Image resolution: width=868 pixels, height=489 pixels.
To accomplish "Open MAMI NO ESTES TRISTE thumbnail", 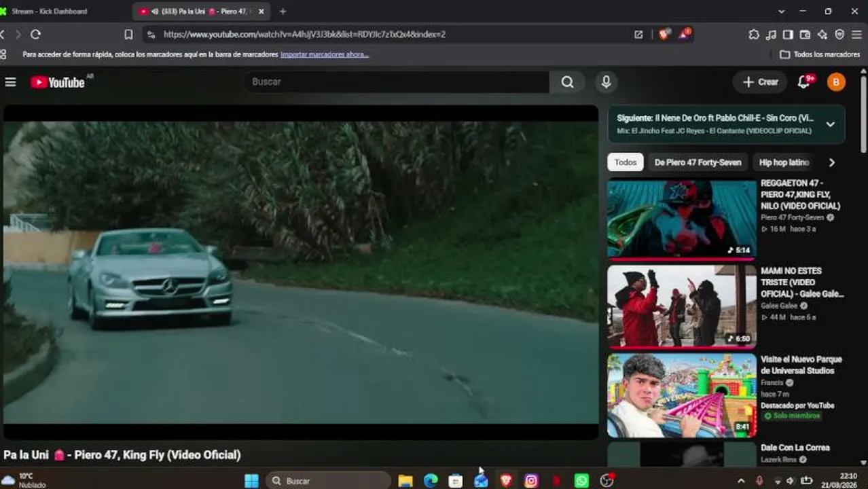I will [x=681, y=307].
